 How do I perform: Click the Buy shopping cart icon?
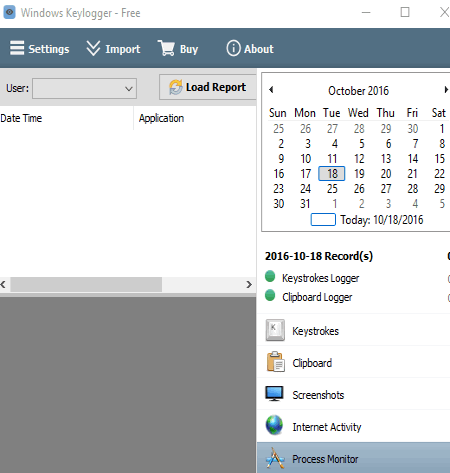(x=166, y=48)
